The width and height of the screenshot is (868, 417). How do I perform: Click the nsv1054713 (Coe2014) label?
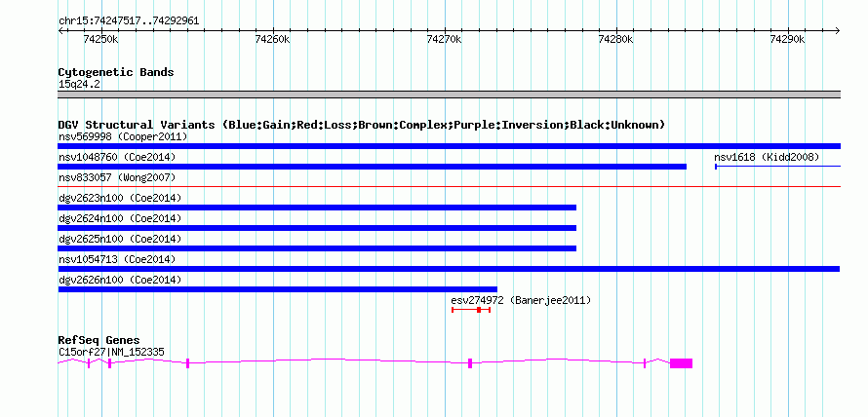point(117,259)
